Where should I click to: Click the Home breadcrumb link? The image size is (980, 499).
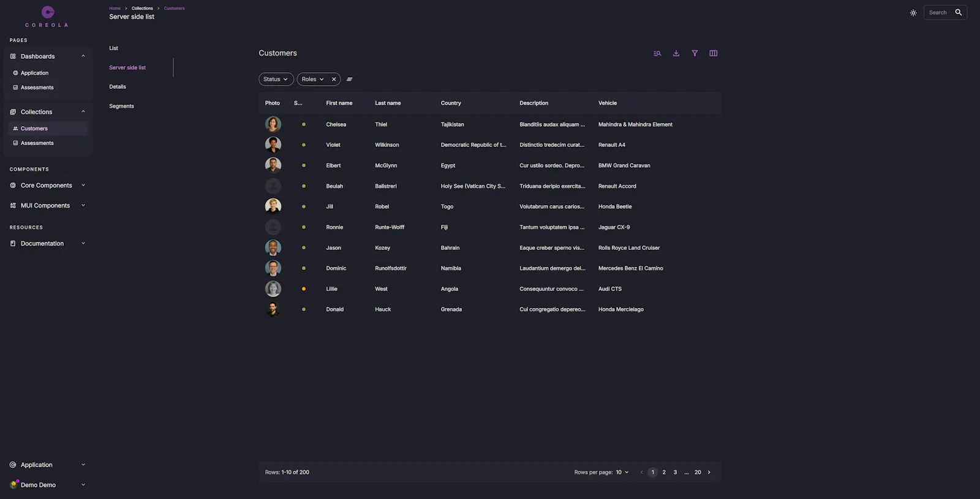(x=115, y=9)
